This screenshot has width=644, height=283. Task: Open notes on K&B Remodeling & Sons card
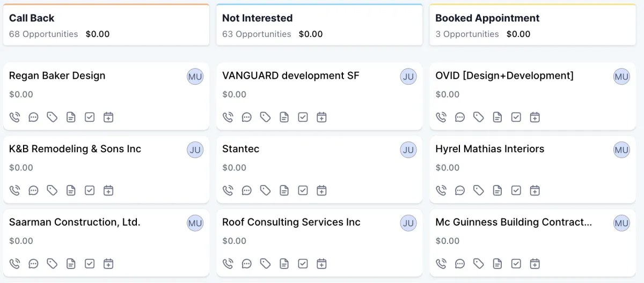coord(71,190)
